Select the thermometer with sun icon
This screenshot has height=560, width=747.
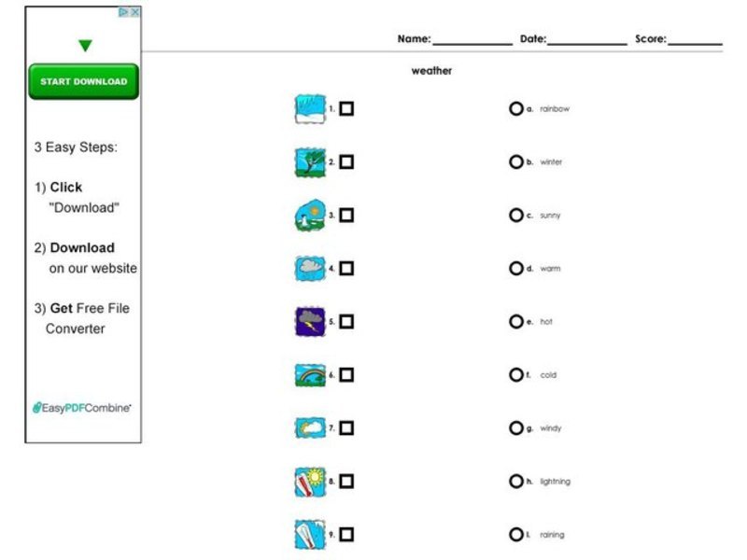308,481
